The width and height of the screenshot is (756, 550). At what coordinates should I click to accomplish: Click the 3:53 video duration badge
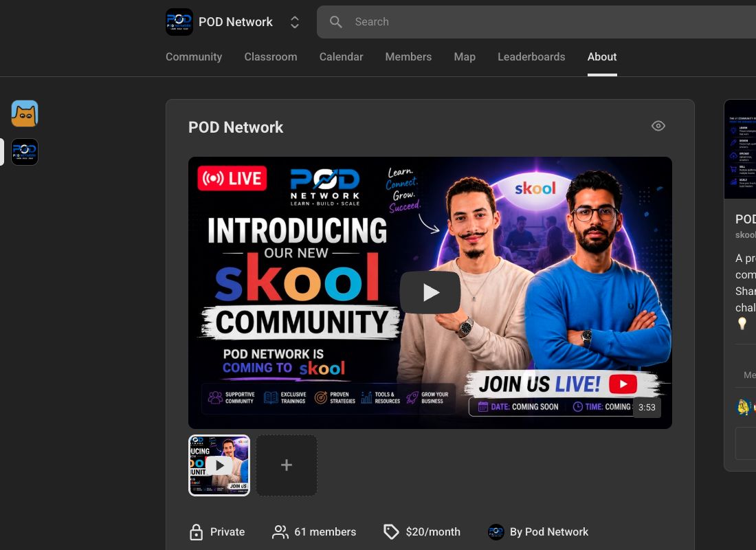click(x=647, y=407)
